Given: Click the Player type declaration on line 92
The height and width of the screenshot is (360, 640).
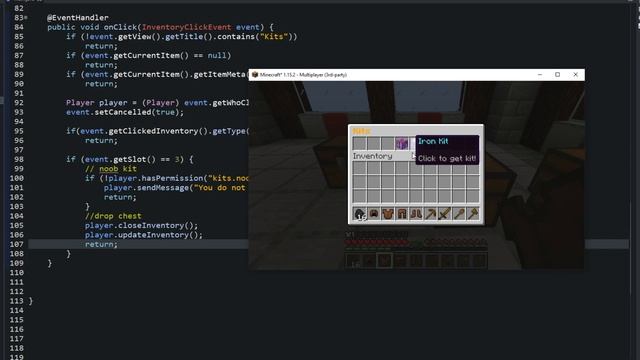Looking at the screenshot, I should [80, 102].
